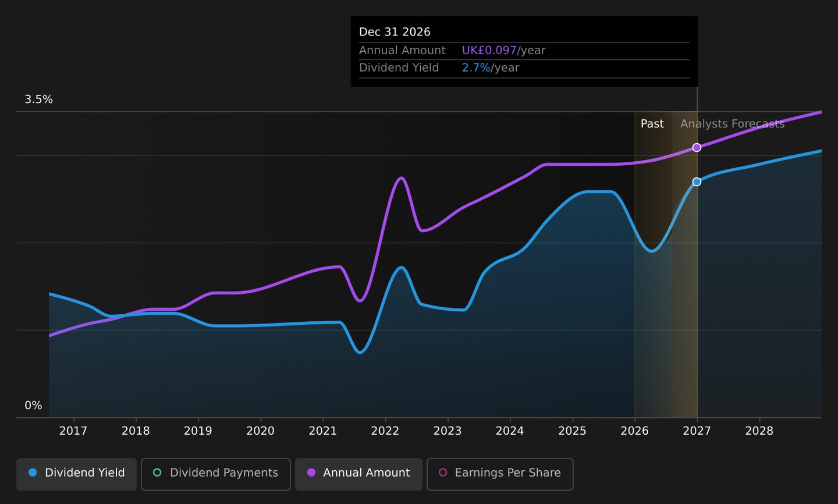The height and width of the screenshot is (504, 838).
Task: Toggle the Dividend Payments legend button
Action: click(215, 474)
